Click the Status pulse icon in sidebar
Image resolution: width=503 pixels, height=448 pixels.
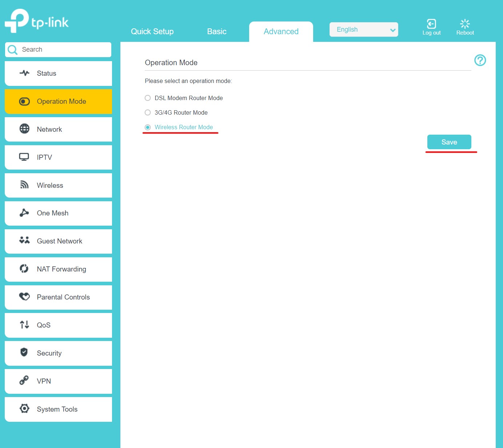24,73
